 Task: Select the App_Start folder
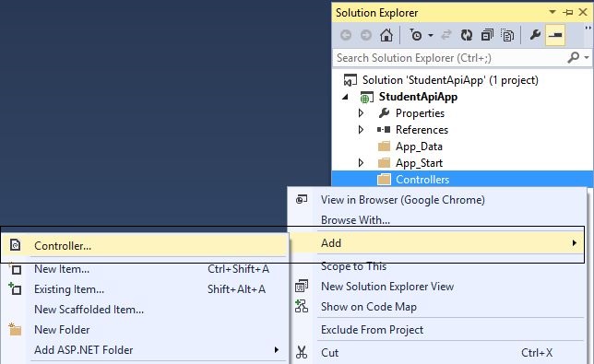pos(419,163)
